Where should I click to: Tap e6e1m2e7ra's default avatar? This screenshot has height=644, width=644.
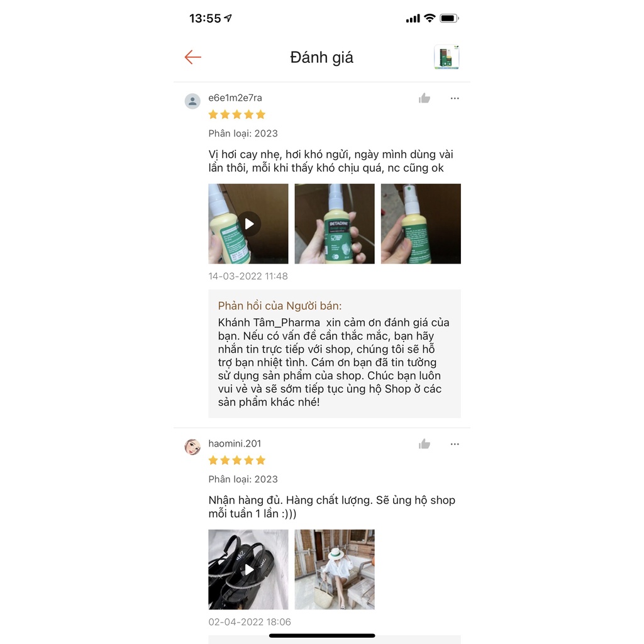192,101
